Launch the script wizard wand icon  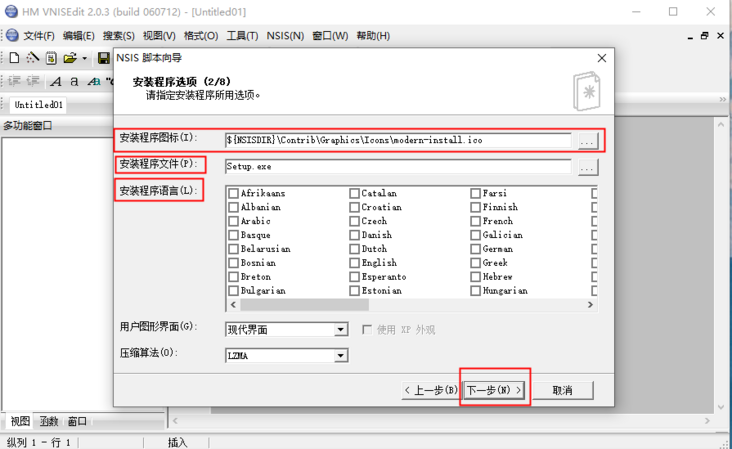[32, 58]
